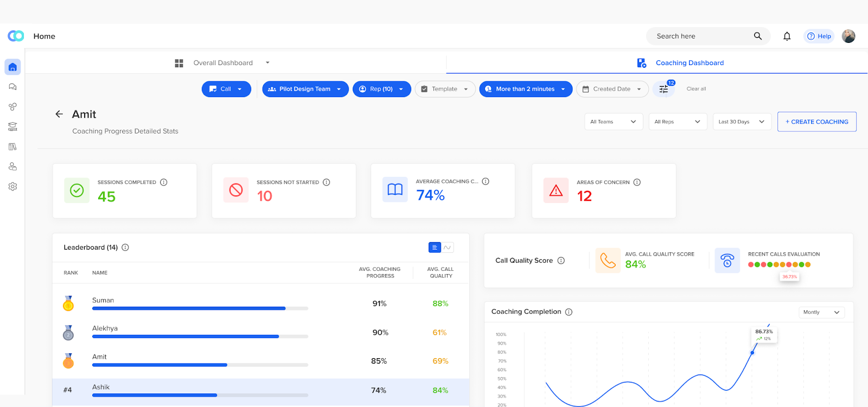
Task: Click the recent calls evaluation phone icon
Action: [727, 260]
